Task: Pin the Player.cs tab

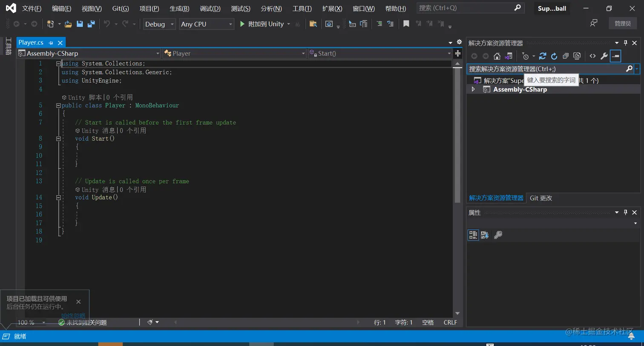Action: pos(51,43)
